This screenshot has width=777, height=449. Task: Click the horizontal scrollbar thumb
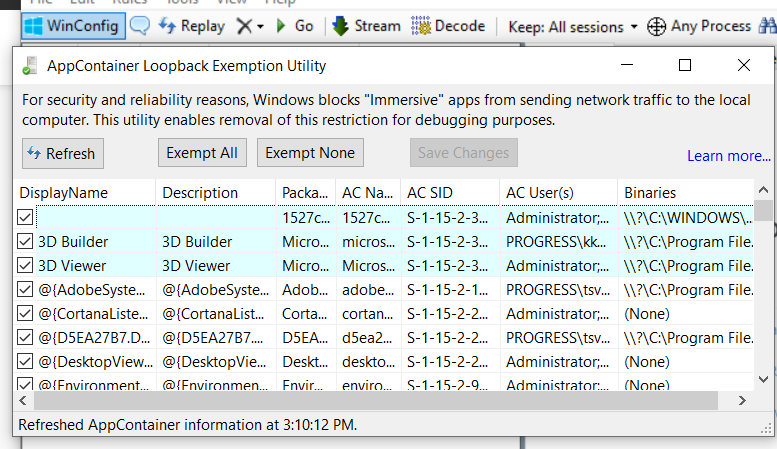tap(376, 400)
